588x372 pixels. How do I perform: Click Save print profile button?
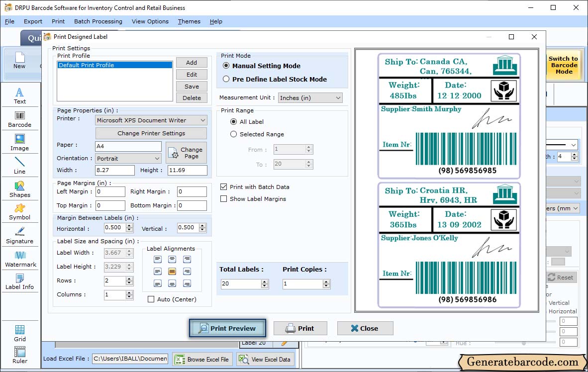point(192,86)
